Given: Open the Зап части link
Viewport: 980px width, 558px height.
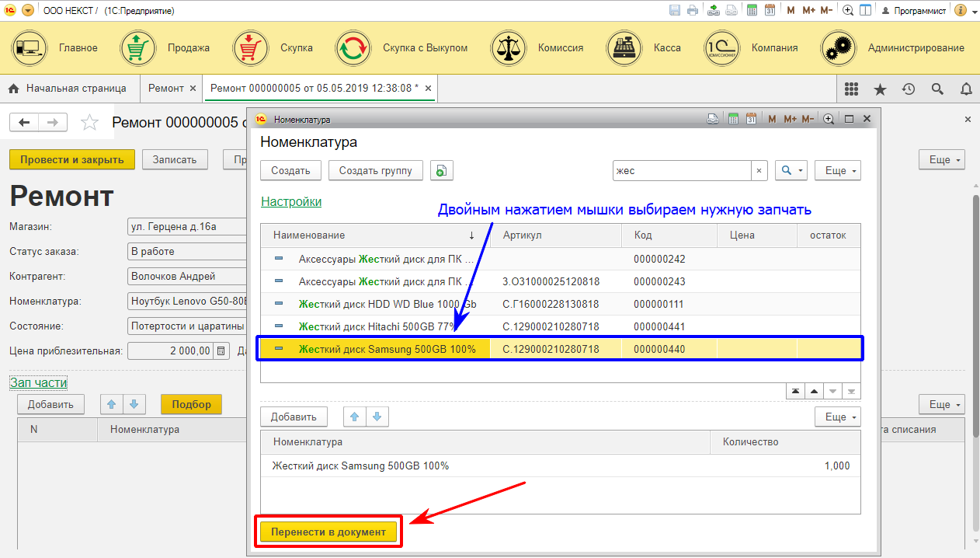Looking at the screenshot, I should [38, 382].
